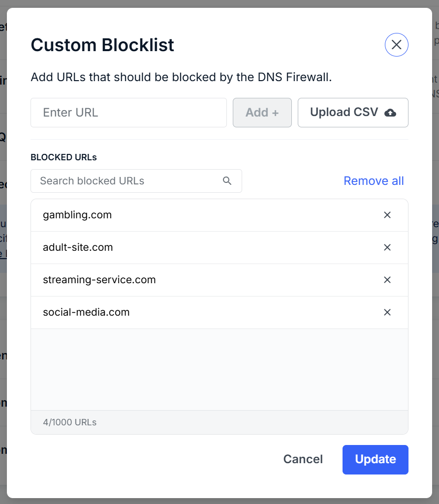Click the Enter URL input field
439x504 pixels.
tap(128, 113)
